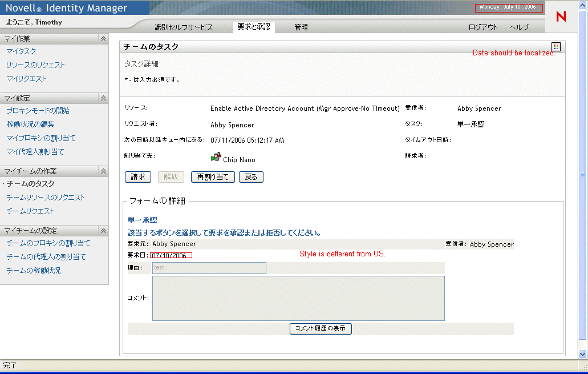Click the queue timestamp 07/11/2006 05:12:17 AM
The width and height of the screenshot is (588, 374).
(248, 140)
